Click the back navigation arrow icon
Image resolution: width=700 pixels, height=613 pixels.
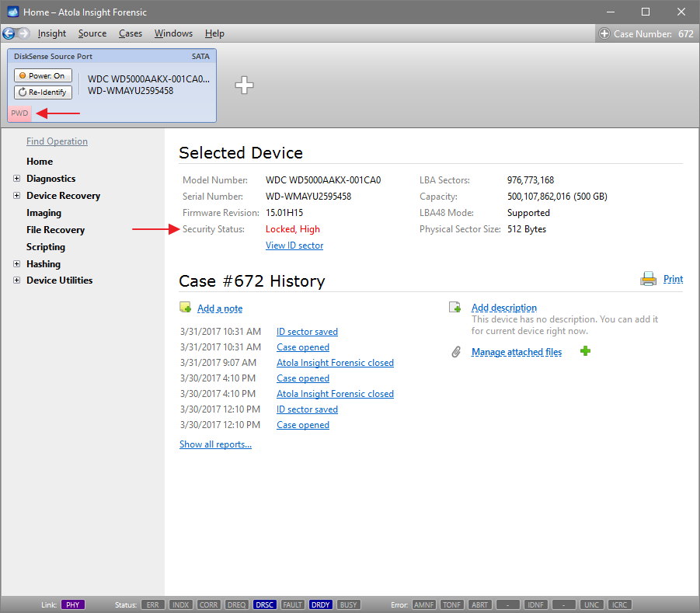[11, 33]
